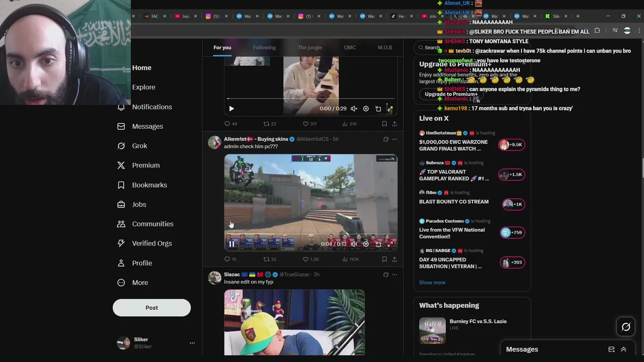Reply to Alkem1st tweet with 15 comments
The image size is (644, 362).
pos(230,259)
